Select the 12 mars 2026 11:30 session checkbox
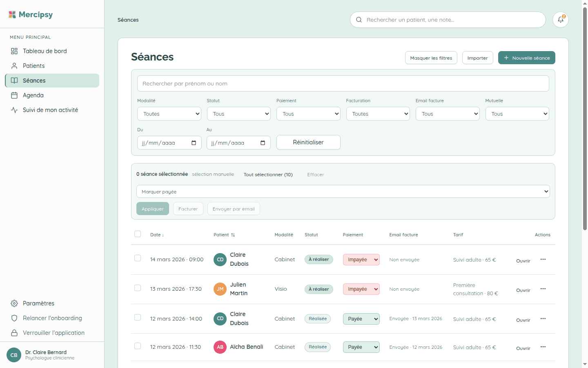This screenshot has width=588, height=368. pyautogui.click(x=138, y=346)
